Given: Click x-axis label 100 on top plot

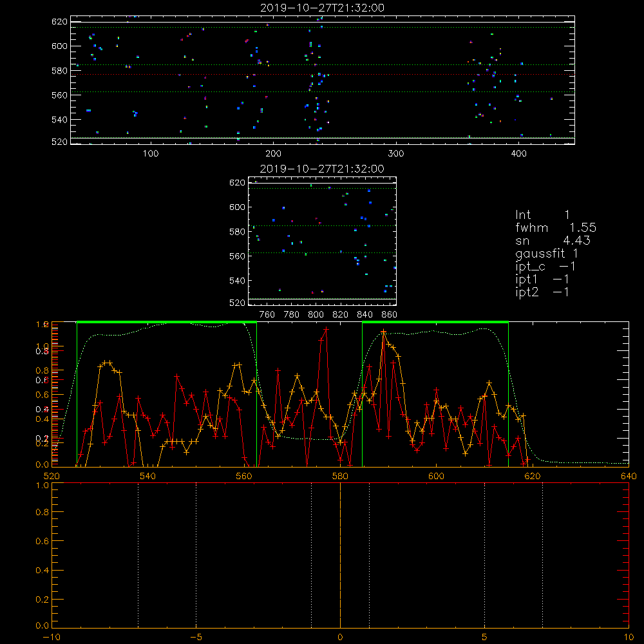Looking at the screenshot, I should [x=151, y=154].
